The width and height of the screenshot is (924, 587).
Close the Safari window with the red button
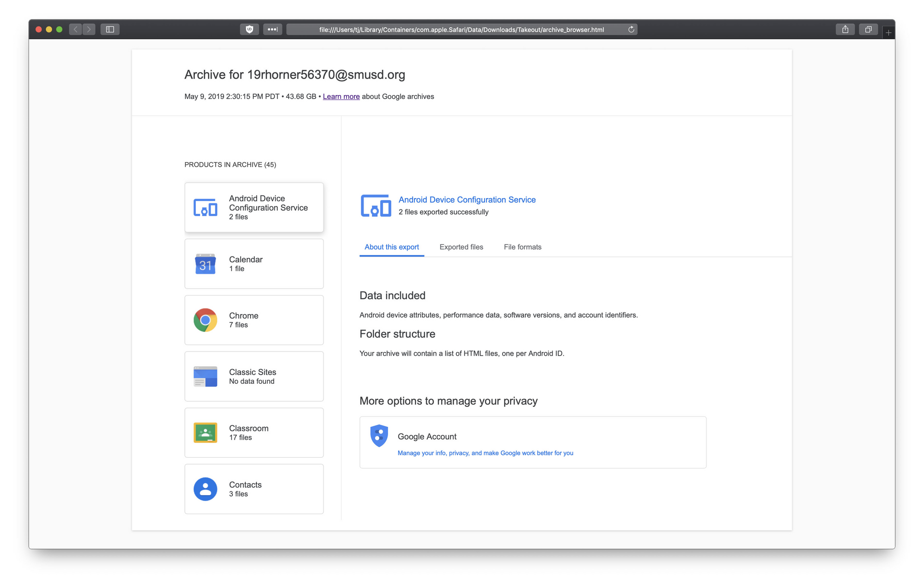click(39, 30)
